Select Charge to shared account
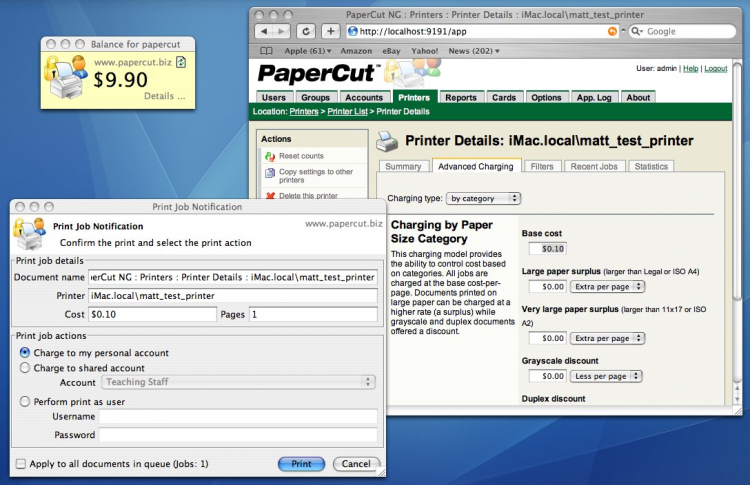The image size is (750, 485). point(24,368)
